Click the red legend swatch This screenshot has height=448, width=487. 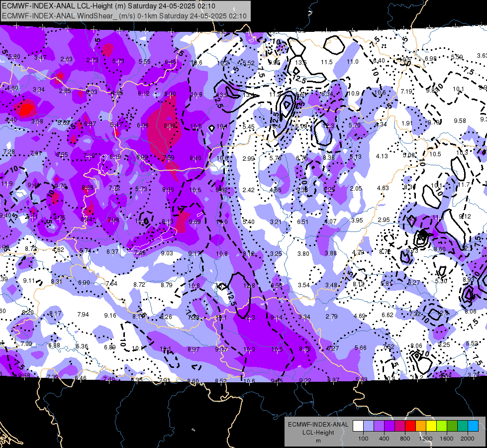click(x=410, y=426)
